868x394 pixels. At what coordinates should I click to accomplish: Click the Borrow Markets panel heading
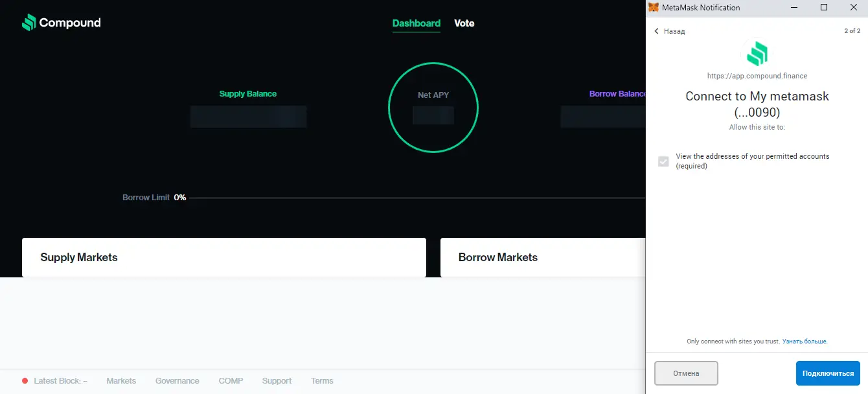pyautogui.click(x=498, y=257)
